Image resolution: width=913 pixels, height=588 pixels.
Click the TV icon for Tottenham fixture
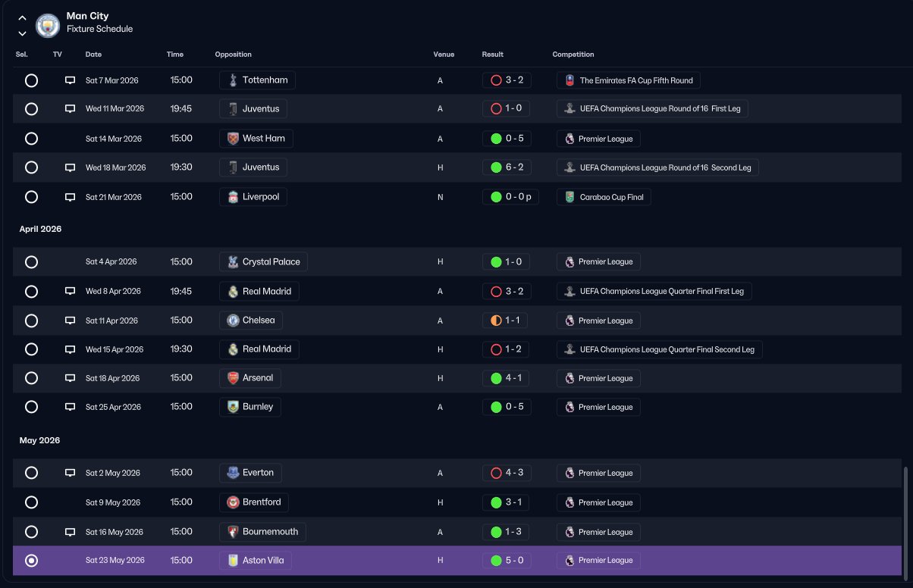(x=70, y=80)
